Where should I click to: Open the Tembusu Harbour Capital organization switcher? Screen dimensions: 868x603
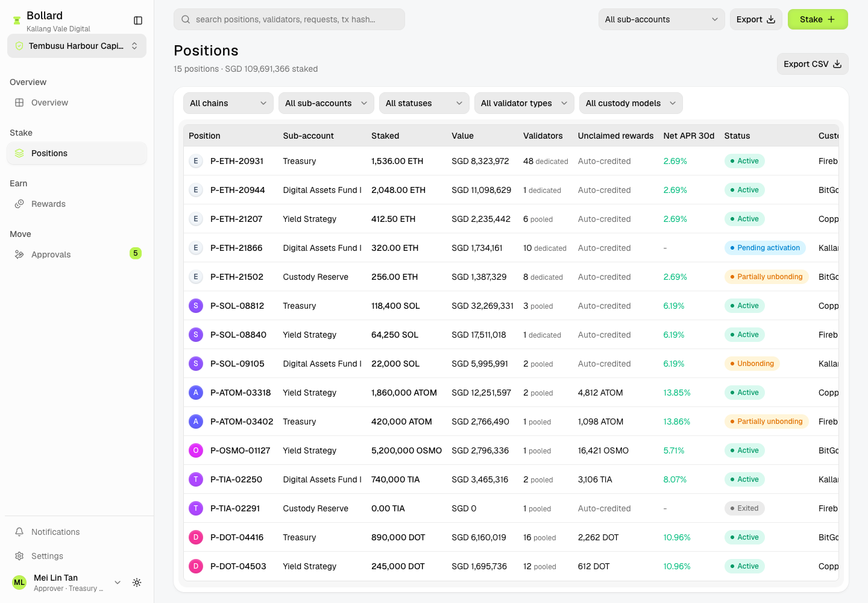tap(77, 46)
